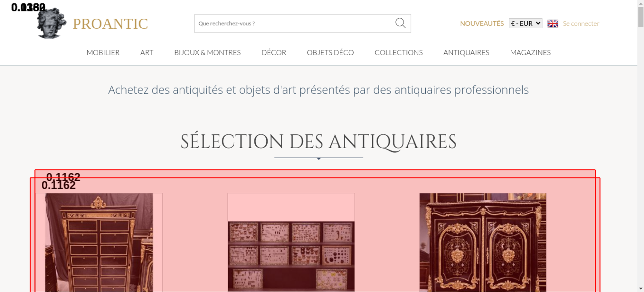
Task: Open the Art menu
Action: click(x=147, y=52)
